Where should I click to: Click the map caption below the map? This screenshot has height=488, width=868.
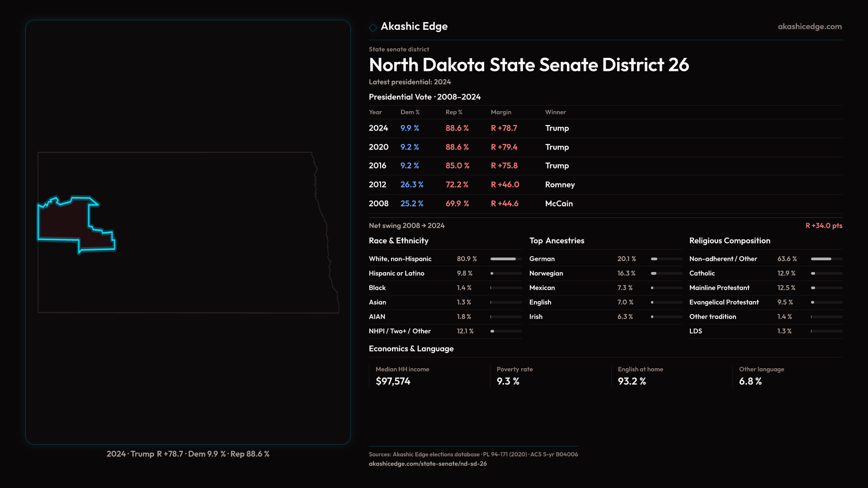click(x=188, y=454)
